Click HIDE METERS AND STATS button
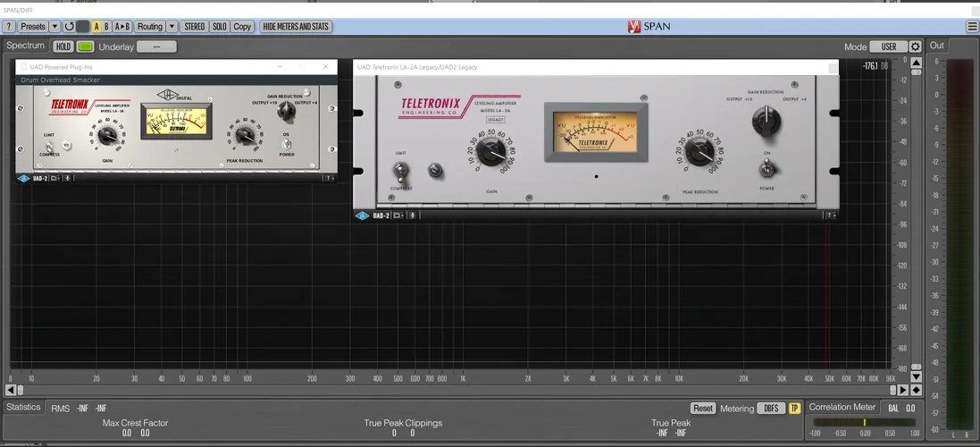The height and width of the screenshot is (447, 980). 296,27
